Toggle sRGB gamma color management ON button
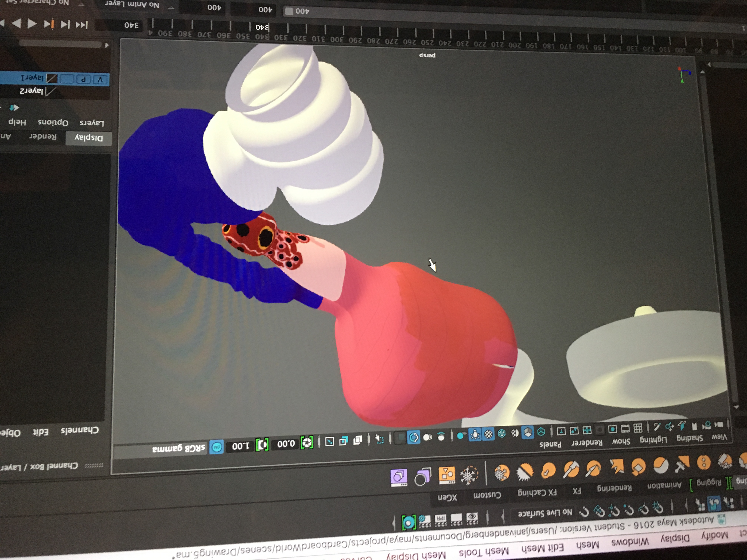The height and width of the screenshot is (560, 747). [x=217, y=447]
